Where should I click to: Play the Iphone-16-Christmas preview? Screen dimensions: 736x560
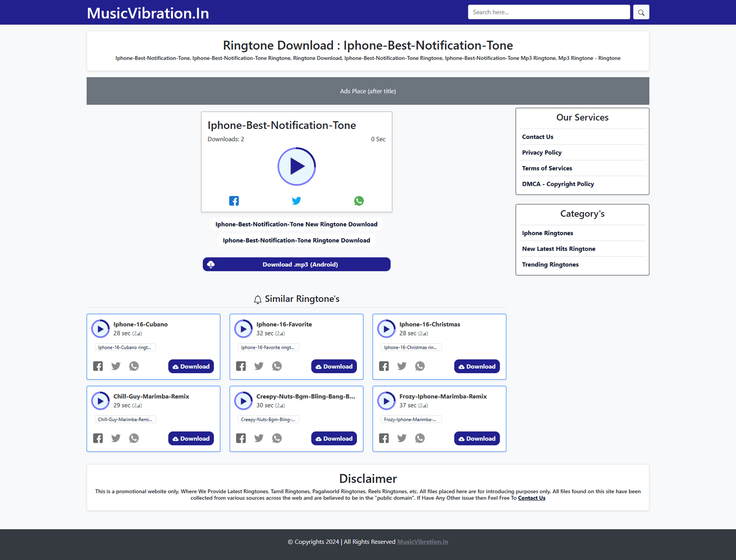[386, 329]
